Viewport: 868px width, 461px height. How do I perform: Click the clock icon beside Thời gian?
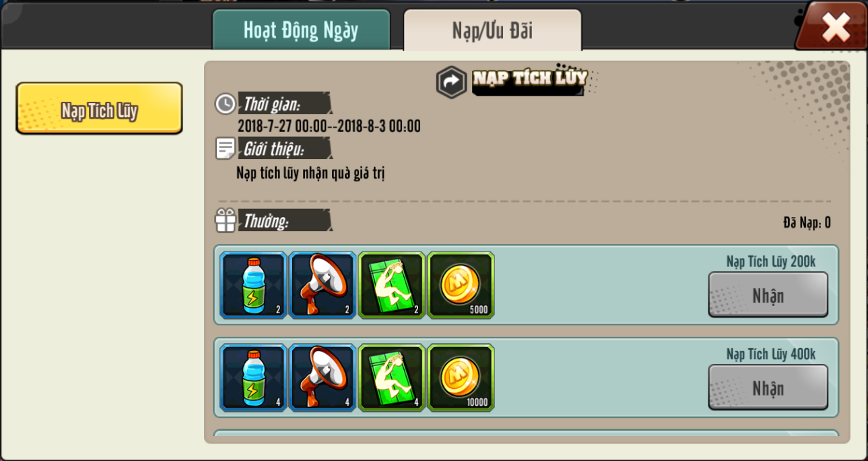click(225, 104)
